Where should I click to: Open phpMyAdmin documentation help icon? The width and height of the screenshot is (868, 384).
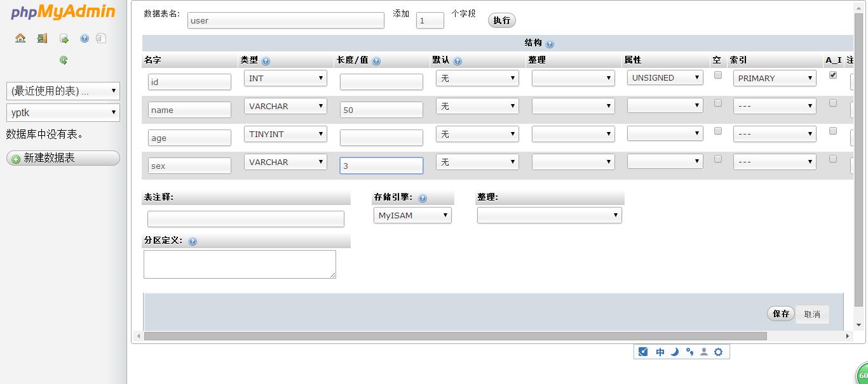[x=85, y=38]
